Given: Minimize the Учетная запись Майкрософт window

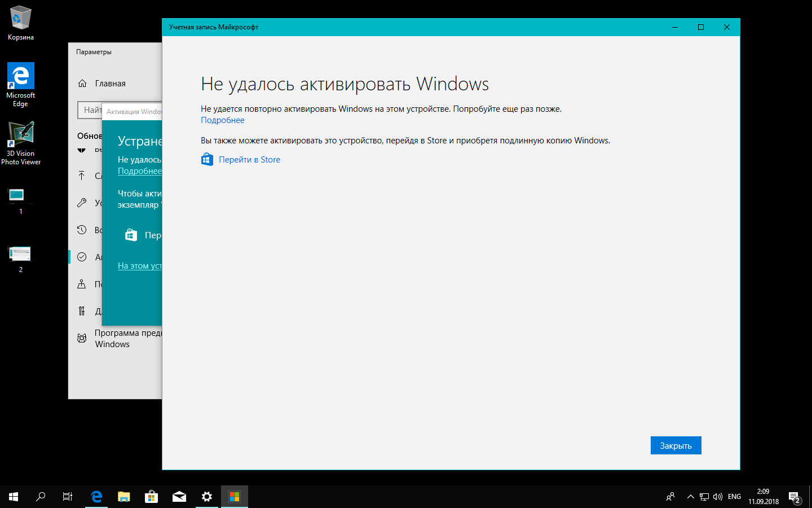Looking at the screenshot, I should click(x=675, y=27).
